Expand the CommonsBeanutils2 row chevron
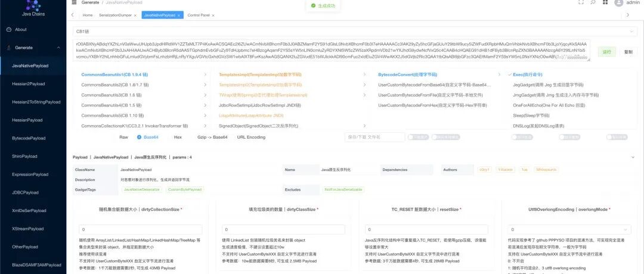This screenshot has height=274, width=644. tap(205, 85)
